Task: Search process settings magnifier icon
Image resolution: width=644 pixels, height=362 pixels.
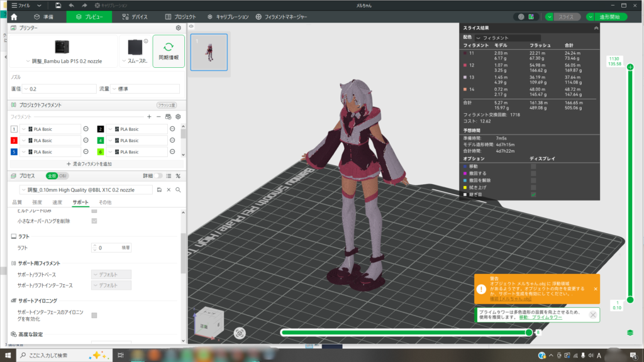Action: 178,190
